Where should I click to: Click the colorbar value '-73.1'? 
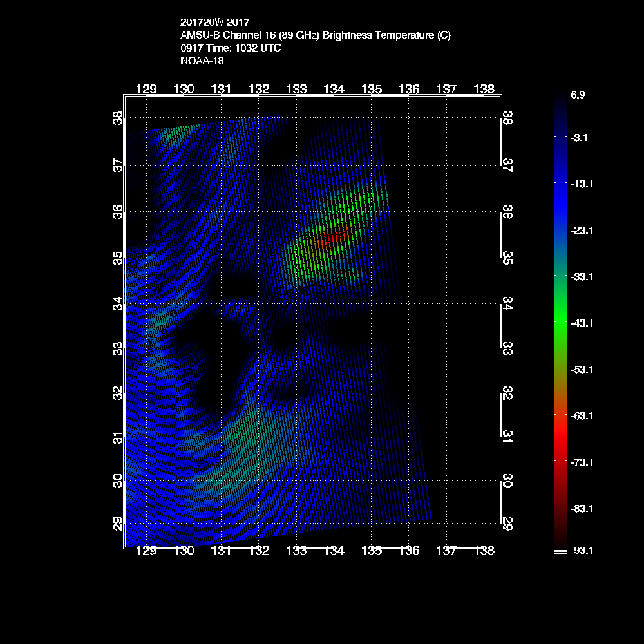(x=582, y=462)
